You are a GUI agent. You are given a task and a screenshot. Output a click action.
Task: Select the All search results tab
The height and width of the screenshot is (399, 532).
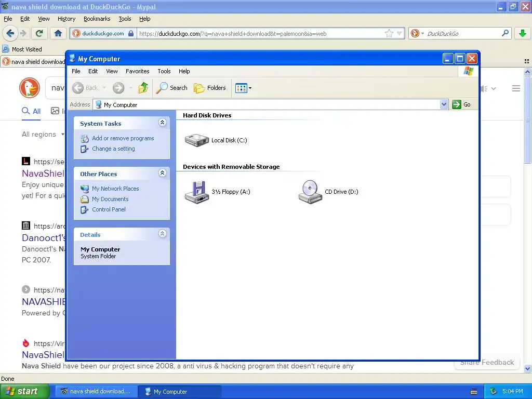(31, 111)
